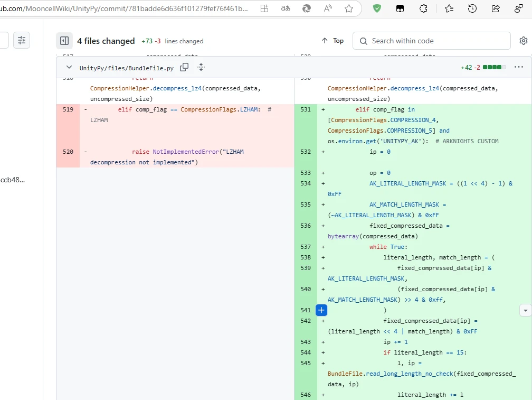Click the translate page icon
532x400 pixels.
[286, 8]
